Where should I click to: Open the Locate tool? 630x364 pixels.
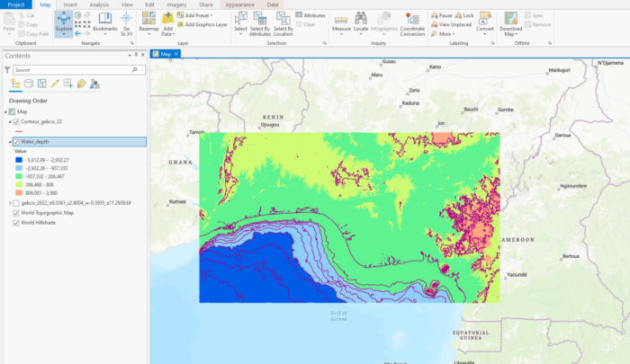(x=360, y=23)
